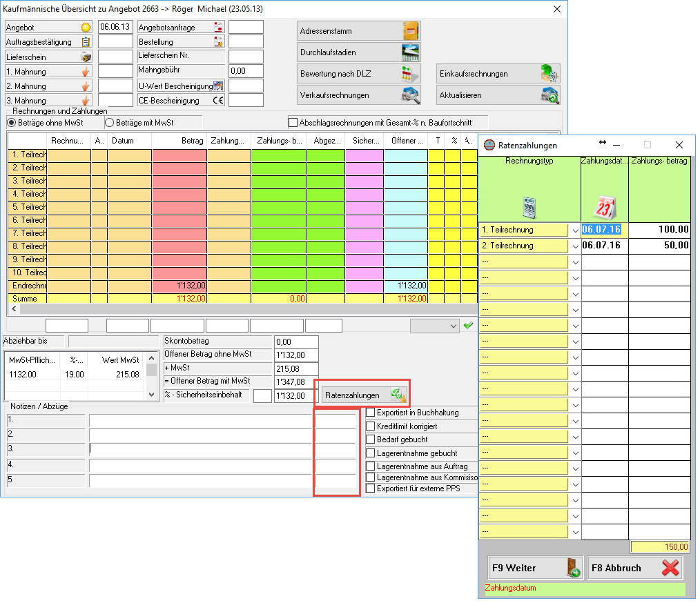This screenshot has height=603, width=700.
Task: Click the Ratenzahlungen button
Action: (x=364, y=395)
